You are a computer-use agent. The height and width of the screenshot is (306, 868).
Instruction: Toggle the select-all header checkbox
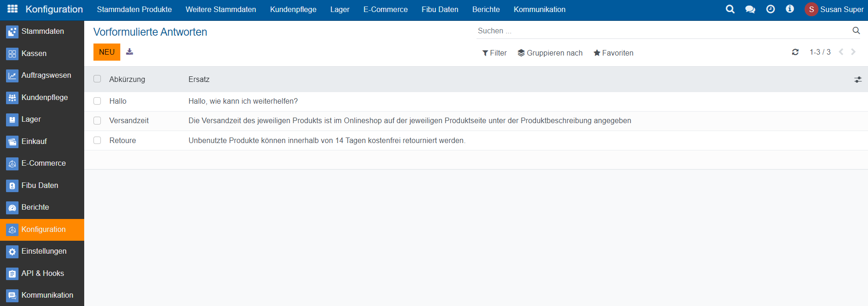coord(97,79)
